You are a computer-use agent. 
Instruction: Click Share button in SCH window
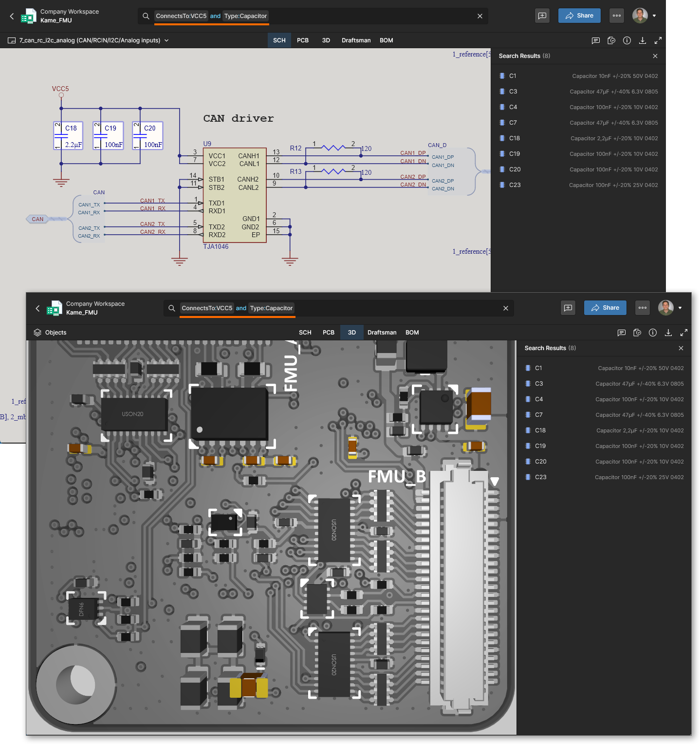(579, 16)
